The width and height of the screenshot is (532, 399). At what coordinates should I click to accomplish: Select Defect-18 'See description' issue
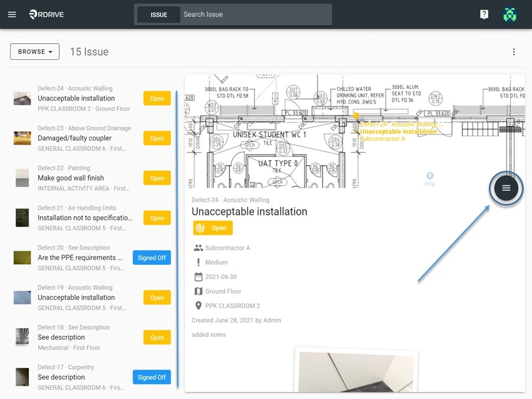pos(61,337)
